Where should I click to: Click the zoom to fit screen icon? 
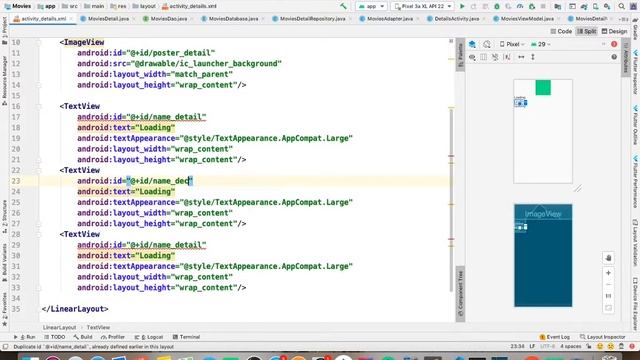click(x=608, y=308)
